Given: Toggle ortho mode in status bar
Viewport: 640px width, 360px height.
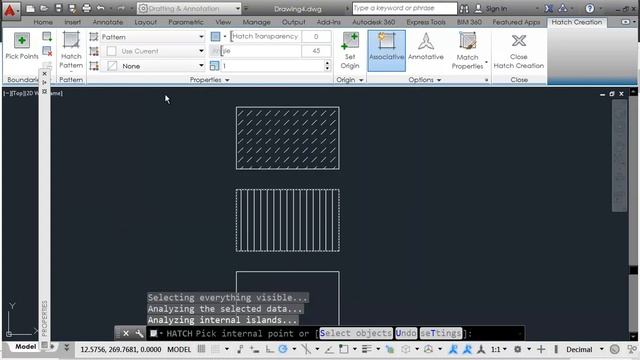Looking at the screenshot, I should (270, 349).
